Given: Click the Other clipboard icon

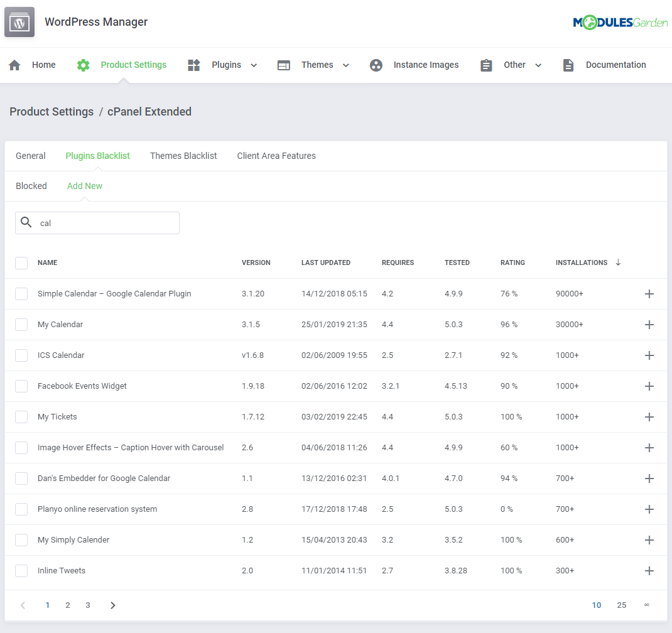Looking at the screenshot, I should [486, 65].
